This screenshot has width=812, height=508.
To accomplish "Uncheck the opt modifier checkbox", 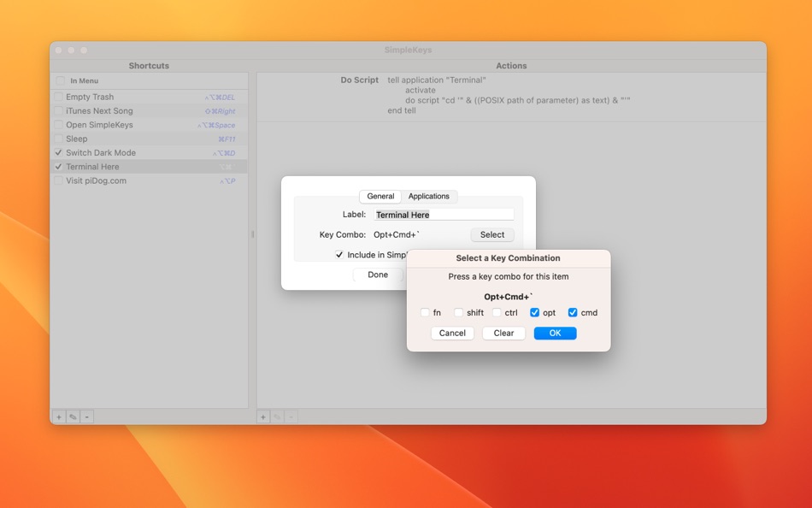I will point(534,312).
